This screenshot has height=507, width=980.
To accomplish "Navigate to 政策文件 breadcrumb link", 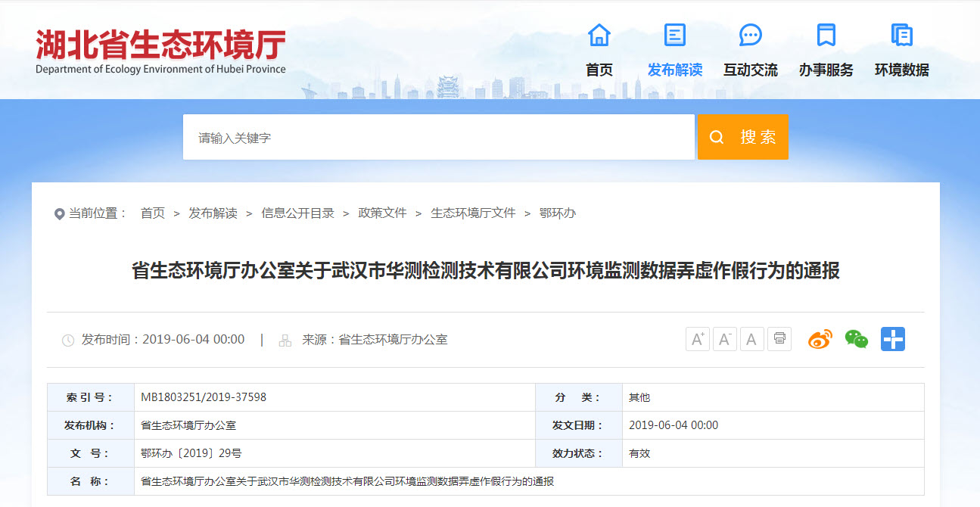I will pos(382,213).
